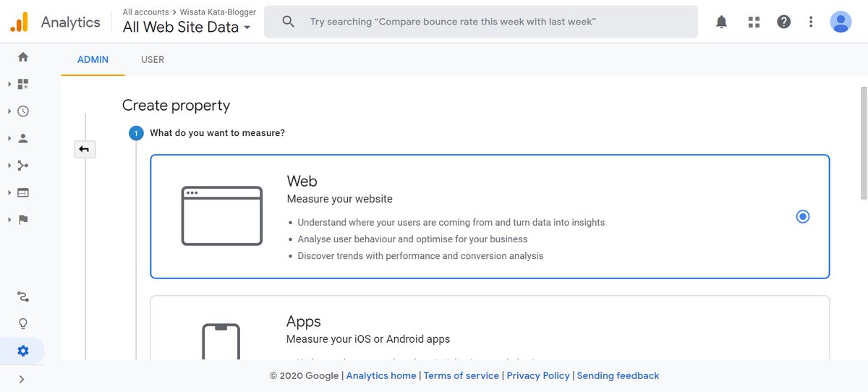
Task: Open the Admin gear icon
Action: coord(23,351)
